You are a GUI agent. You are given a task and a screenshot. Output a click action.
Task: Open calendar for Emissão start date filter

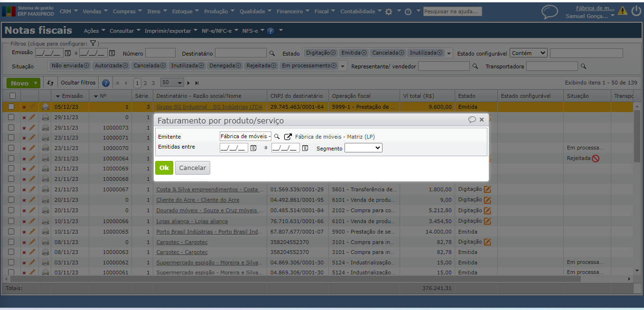pos(67,53)
